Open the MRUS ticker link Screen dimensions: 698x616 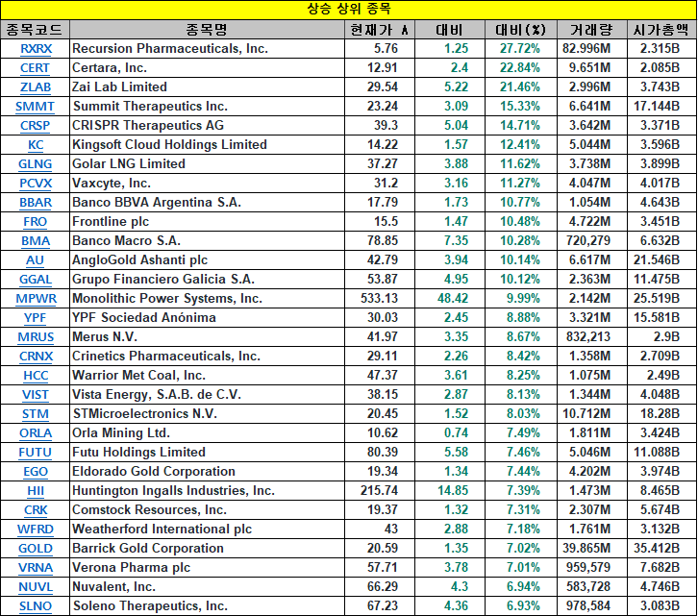click(x=36, y=337)
